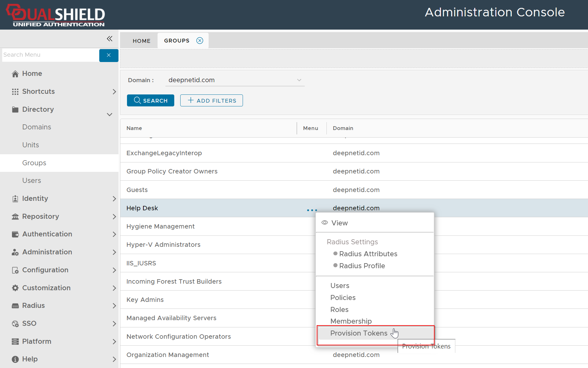
Task: Choose Provision Tokens from context menu
Action: point(359,333)
